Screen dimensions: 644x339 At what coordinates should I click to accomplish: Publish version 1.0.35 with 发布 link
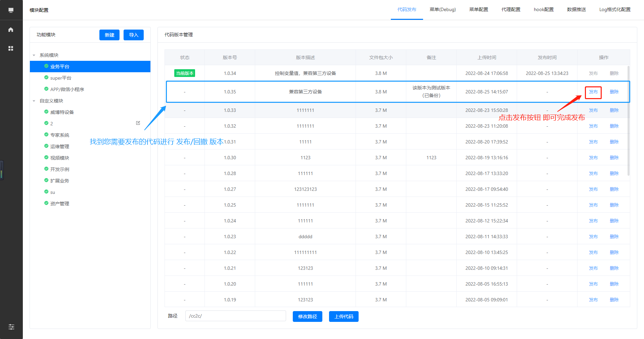tap(593, 92)
